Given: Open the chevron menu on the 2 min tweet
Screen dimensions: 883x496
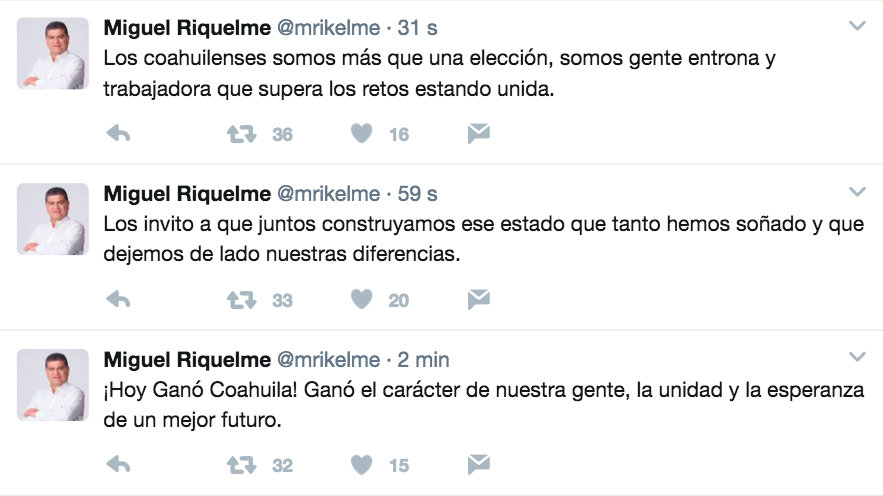Looking at the screenshot, I should [x=856, y=357].
